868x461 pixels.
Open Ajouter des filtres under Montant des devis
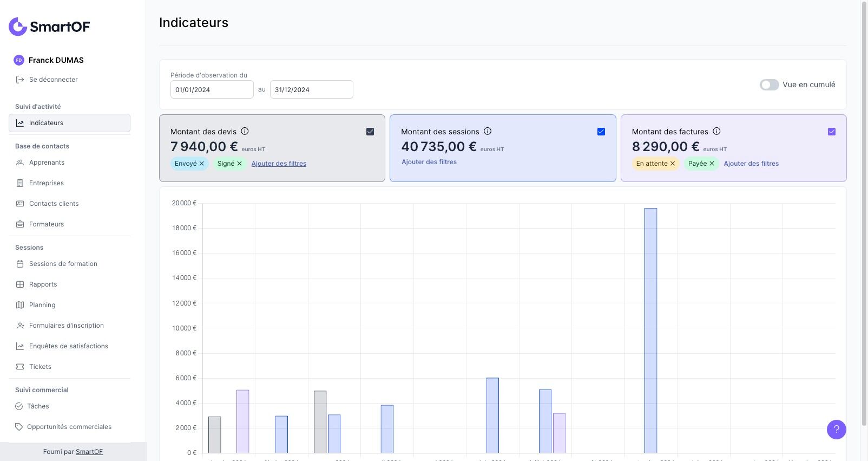(x=279, y=164)
